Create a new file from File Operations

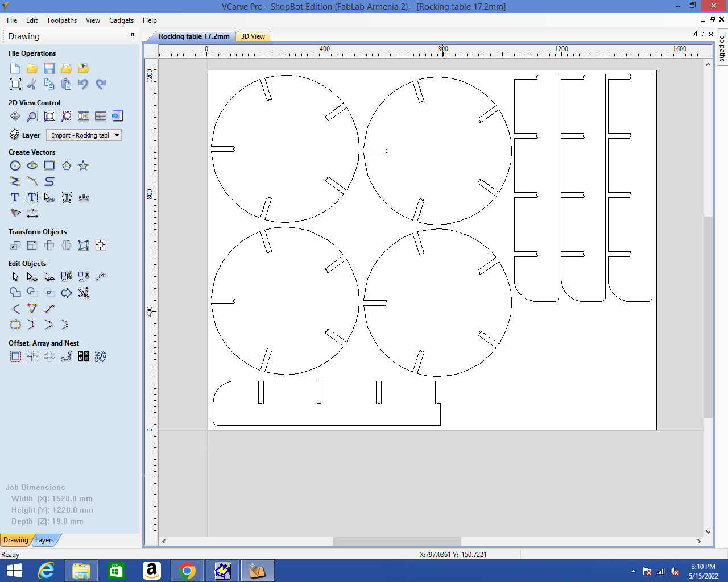pos(15,68)
